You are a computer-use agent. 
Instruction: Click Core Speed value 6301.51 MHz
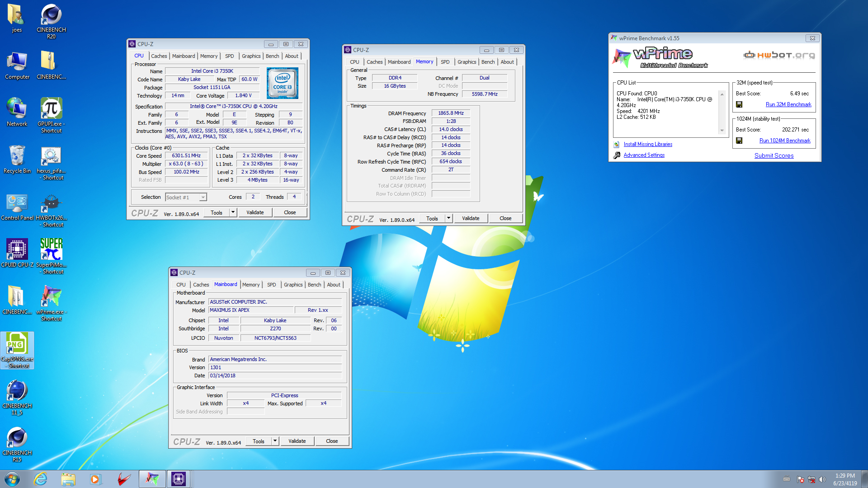tap(186, 155)
